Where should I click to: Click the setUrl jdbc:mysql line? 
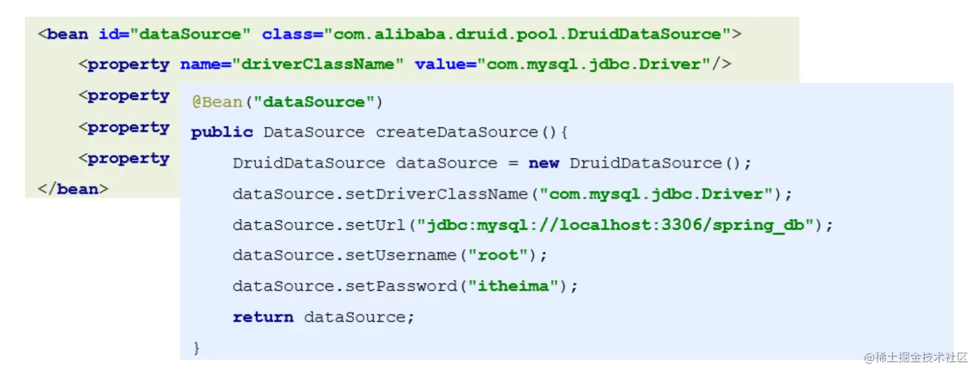coord(533,225)
